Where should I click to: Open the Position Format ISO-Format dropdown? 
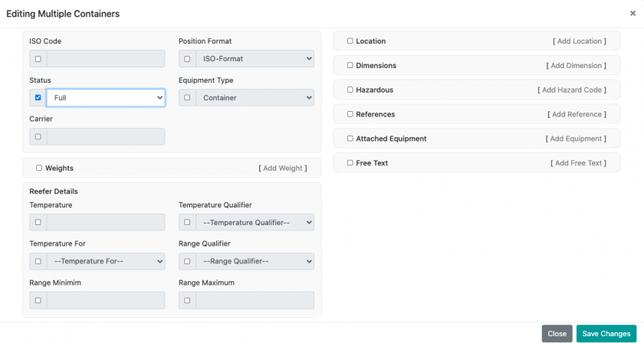[255, 59]
